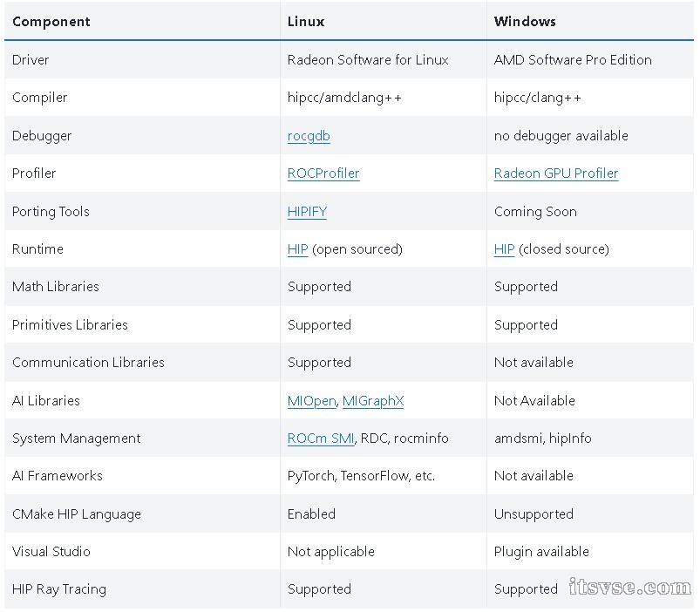
Task: Open the rocgdb debugger link
Action: 309,136
